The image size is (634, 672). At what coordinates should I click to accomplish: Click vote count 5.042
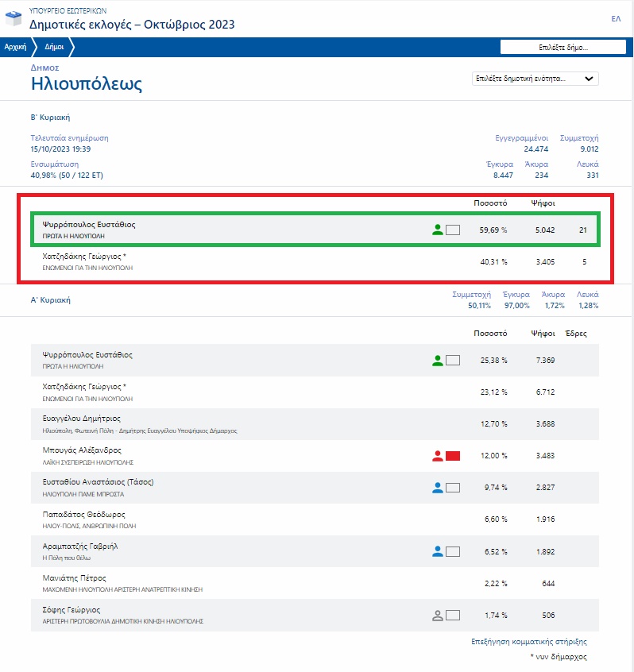coord(545,230)
